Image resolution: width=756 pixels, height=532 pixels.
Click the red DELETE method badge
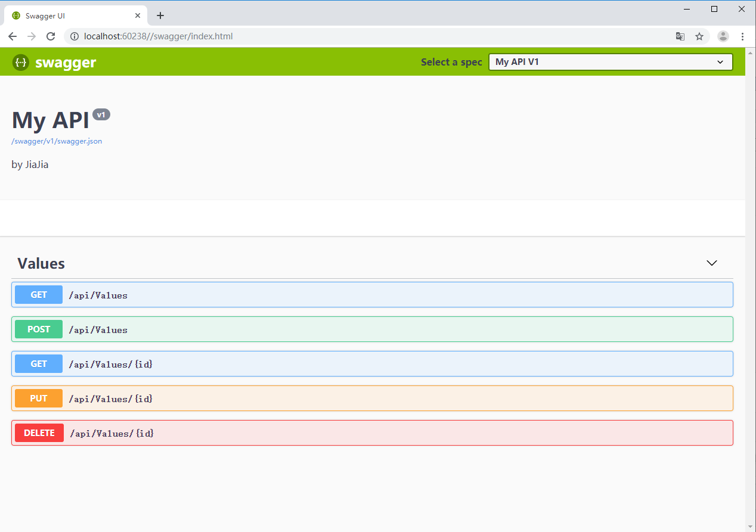(39, 433)
